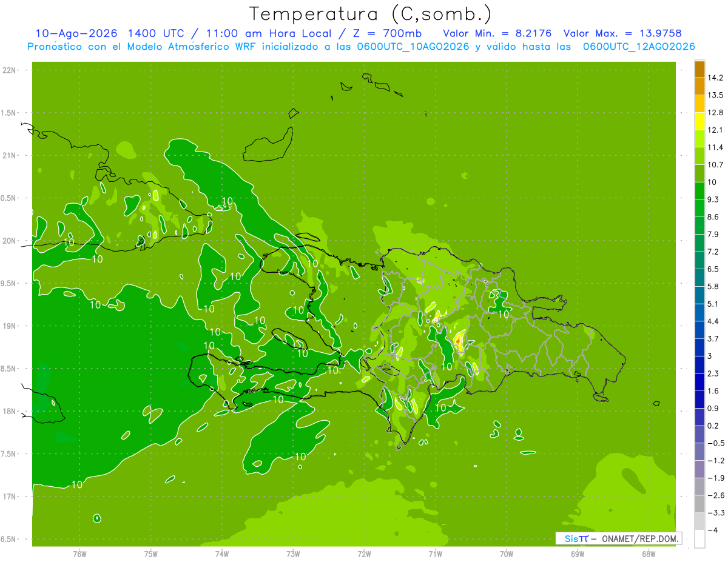Select the '0600UTC_12AGO2026' valid-until text
This screenshot has width=728, height=562.
(639, 47)
